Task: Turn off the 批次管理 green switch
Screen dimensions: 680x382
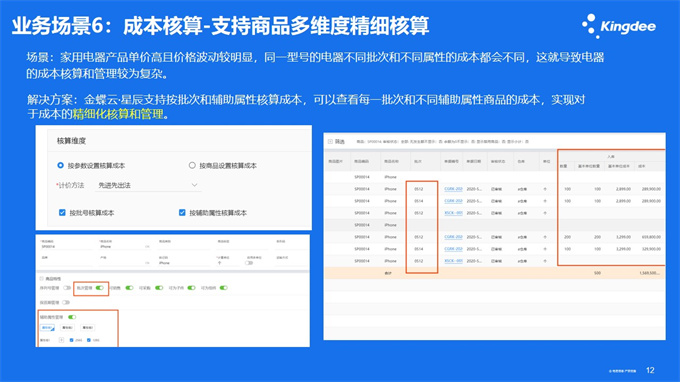Action: [x=100, y=288]
